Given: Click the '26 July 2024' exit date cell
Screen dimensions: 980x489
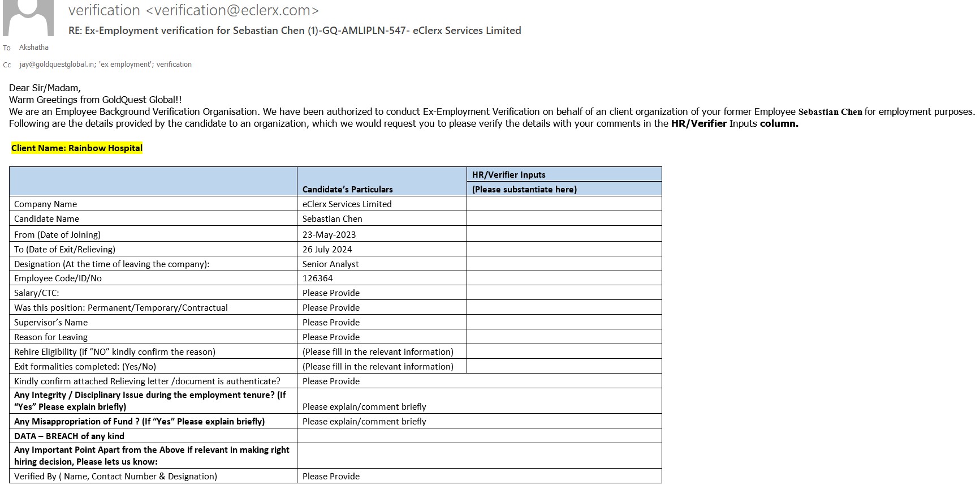Looking at the screenshot, I should 327,249.
